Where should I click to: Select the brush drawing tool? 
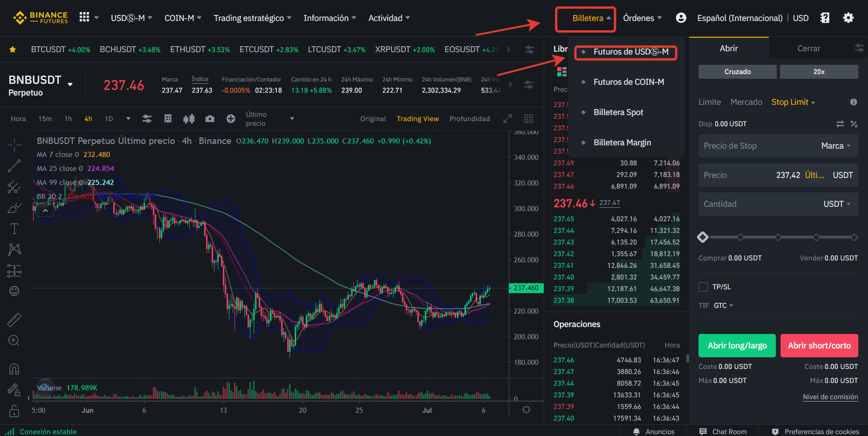pos(14,208)
